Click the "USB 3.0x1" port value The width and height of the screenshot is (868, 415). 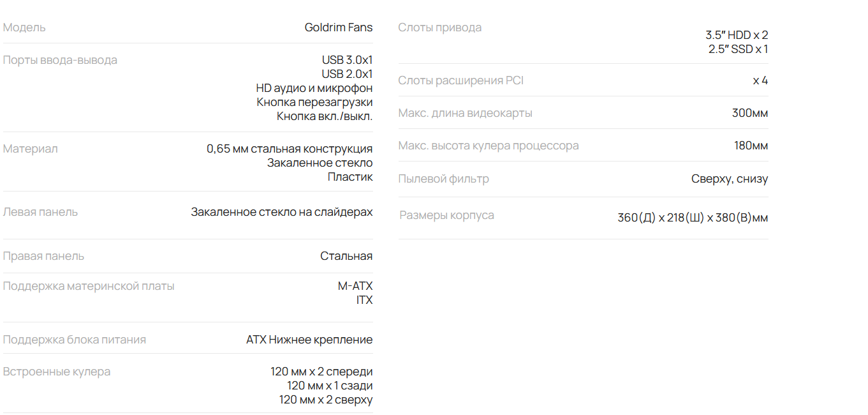(347, 60)
